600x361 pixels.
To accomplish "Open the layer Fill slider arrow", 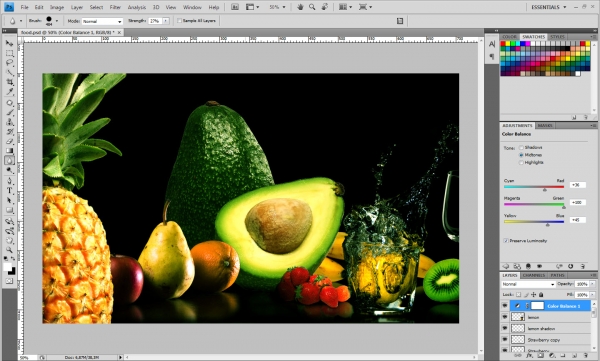I will point(593,295).
